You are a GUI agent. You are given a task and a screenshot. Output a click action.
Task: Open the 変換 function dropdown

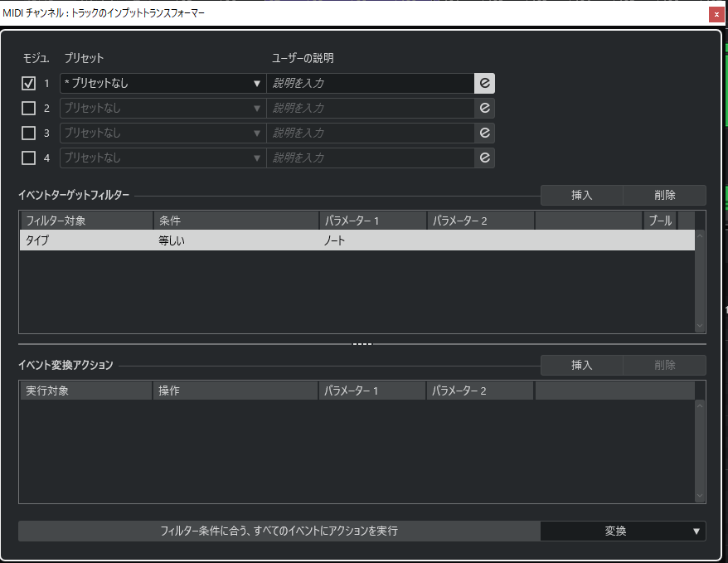click(x=623, y=531)
